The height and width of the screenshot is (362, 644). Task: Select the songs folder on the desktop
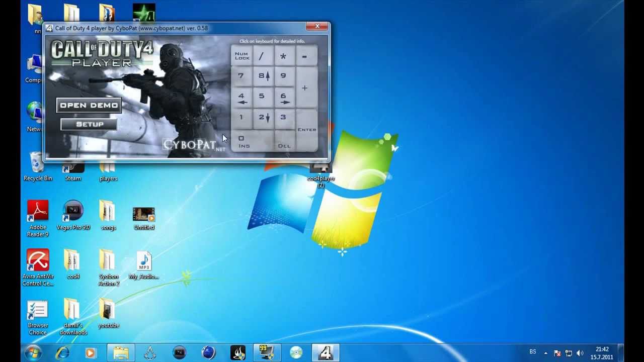[x=108, y=216]
